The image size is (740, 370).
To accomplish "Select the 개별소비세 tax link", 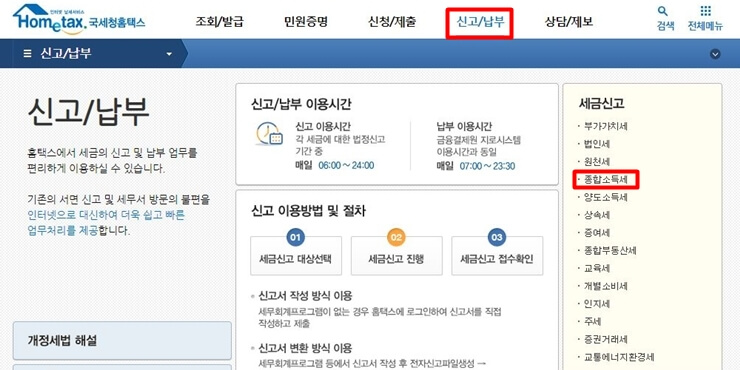I will point(605,286).
